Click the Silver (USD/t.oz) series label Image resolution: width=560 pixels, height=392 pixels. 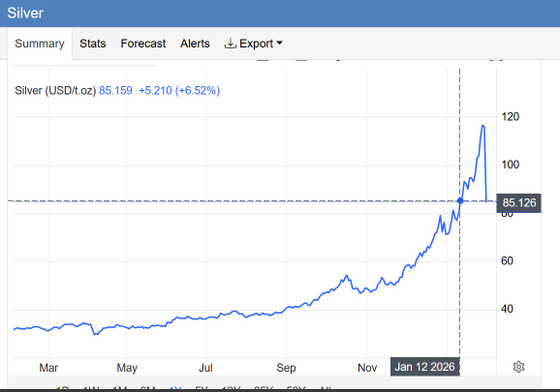55,91
